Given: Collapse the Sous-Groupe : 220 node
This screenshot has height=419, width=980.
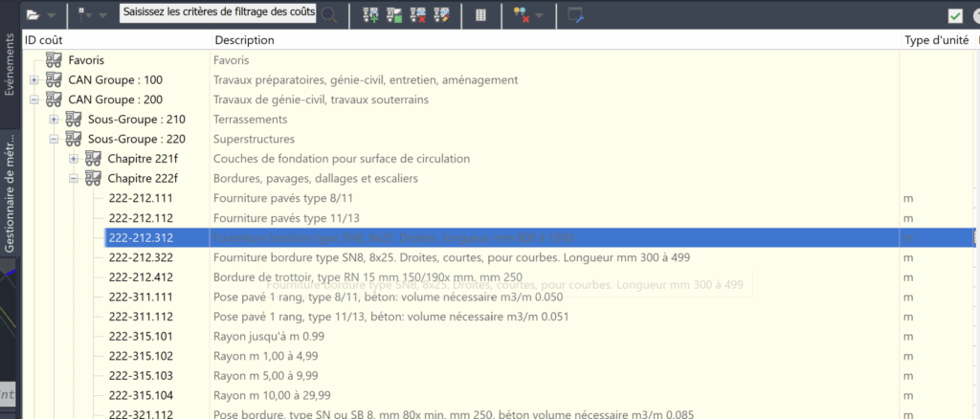Looking at the screenshot, I should [55, 139].
